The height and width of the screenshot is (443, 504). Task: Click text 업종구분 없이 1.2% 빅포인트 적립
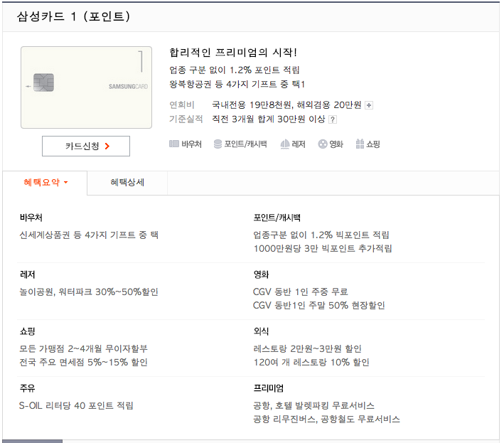[321, 235]
